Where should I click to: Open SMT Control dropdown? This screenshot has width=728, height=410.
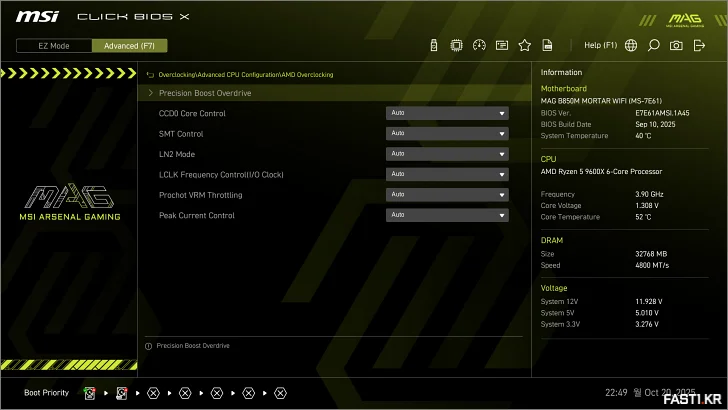pyautogui.click(x=447, y=134)
